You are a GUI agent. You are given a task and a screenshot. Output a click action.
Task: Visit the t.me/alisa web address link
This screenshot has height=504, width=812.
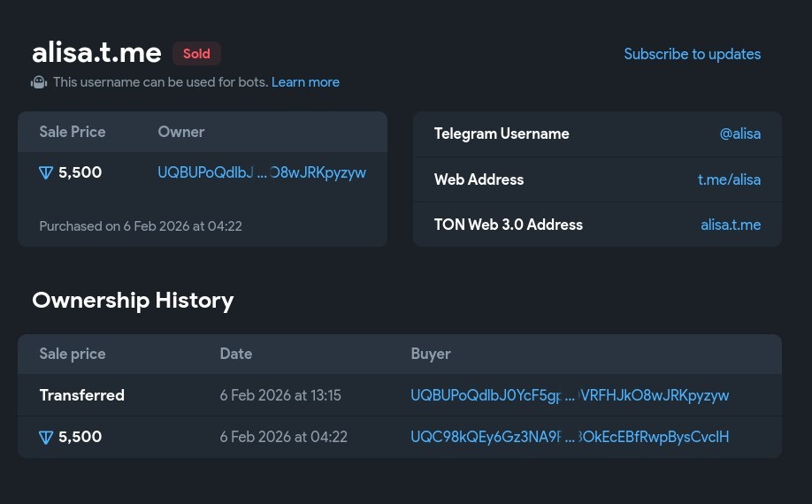tap(729, 179)
